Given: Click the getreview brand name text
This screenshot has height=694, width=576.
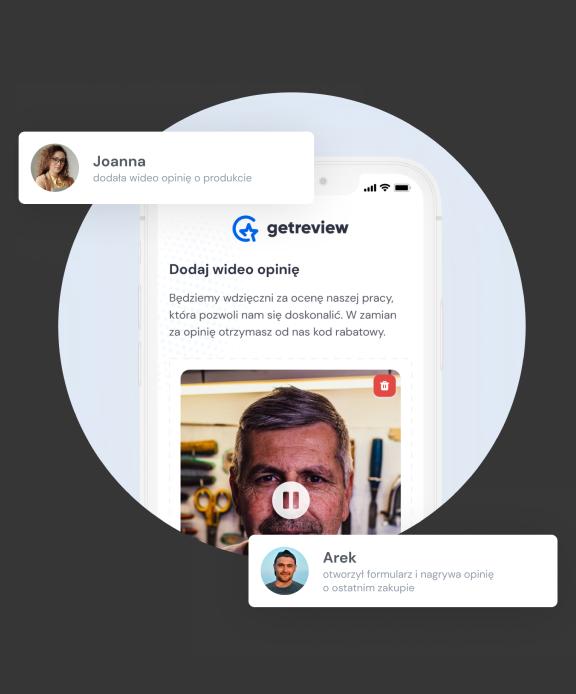Looking at the screenshot, I should 307,228.
